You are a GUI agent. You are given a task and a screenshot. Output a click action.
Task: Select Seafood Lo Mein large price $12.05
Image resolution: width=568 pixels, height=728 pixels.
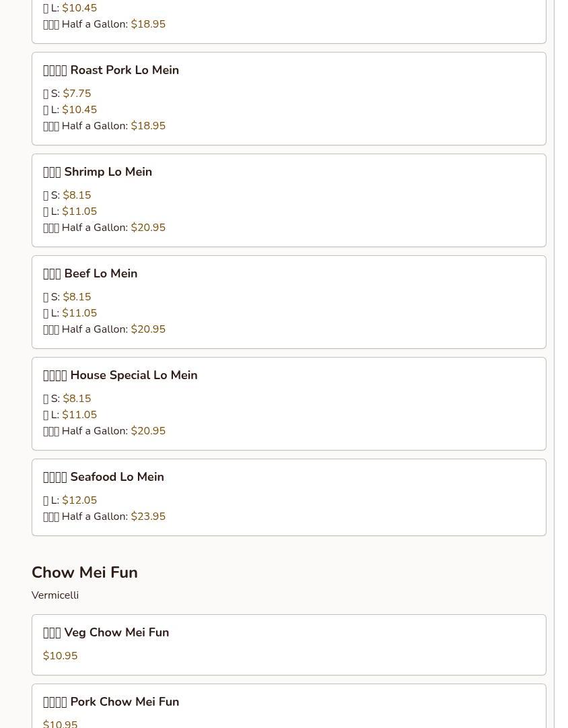point(70,500)
